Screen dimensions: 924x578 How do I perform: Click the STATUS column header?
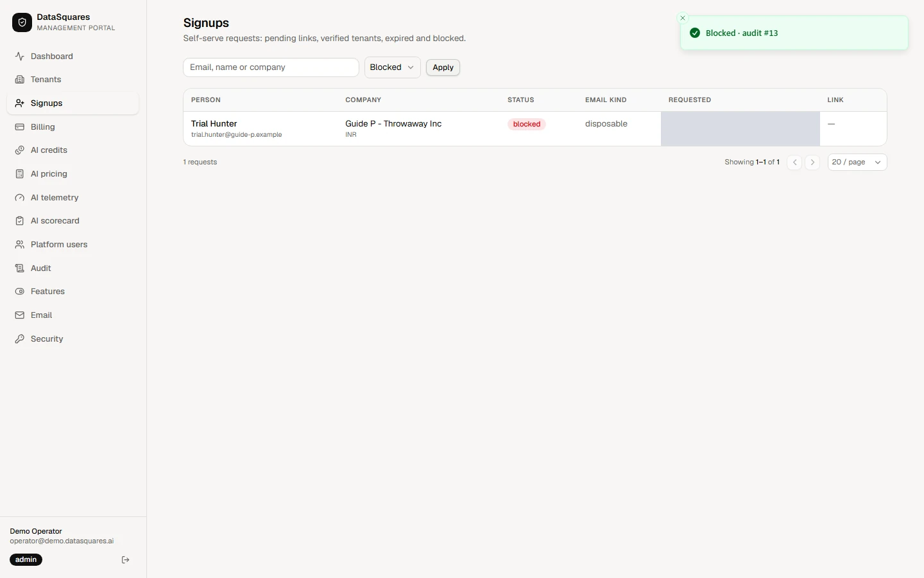tap(521, 100)
